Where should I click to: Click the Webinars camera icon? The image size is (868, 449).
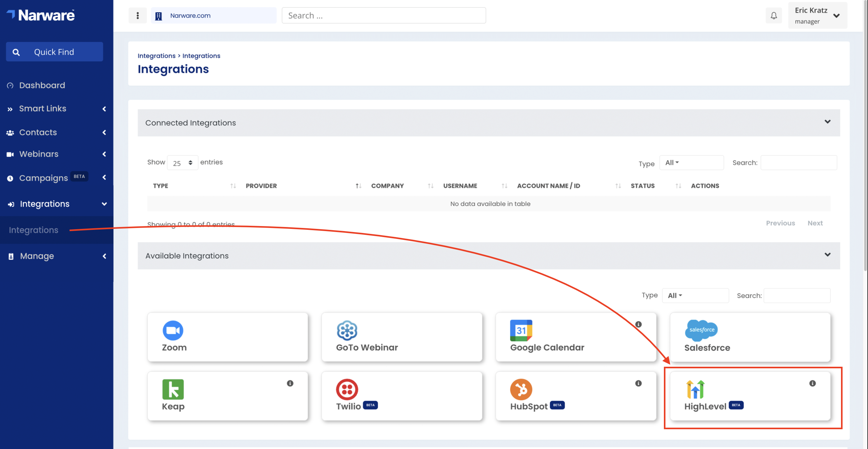(x=10, y=154)
